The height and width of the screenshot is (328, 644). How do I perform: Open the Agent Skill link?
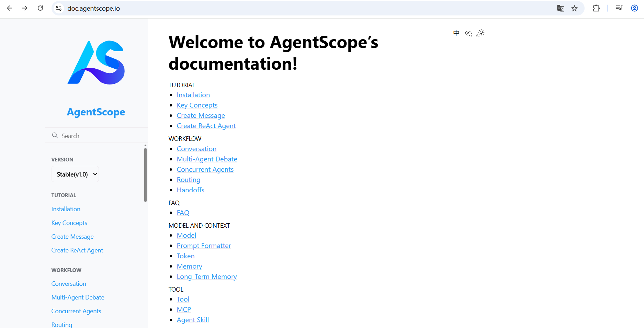pyautogui.click(x=193, y=320)
